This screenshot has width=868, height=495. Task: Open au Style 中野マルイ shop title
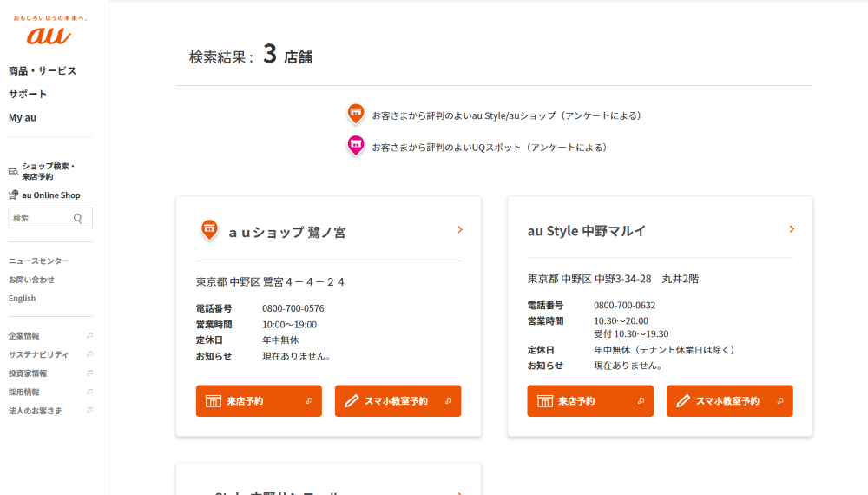(586, 231)
